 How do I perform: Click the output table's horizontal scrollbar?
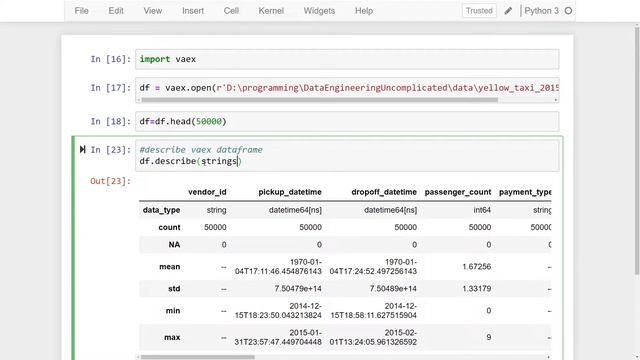(x=198, y=357)
